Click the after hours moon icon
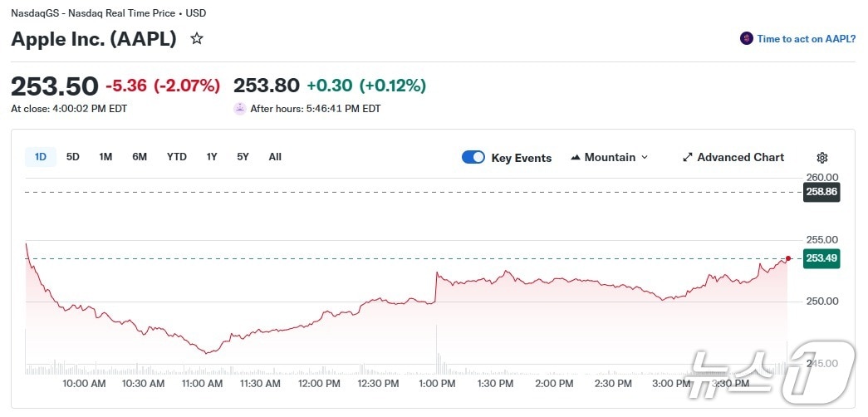The height and width of the screenshot is (417, 868). [x=240, y=108]
